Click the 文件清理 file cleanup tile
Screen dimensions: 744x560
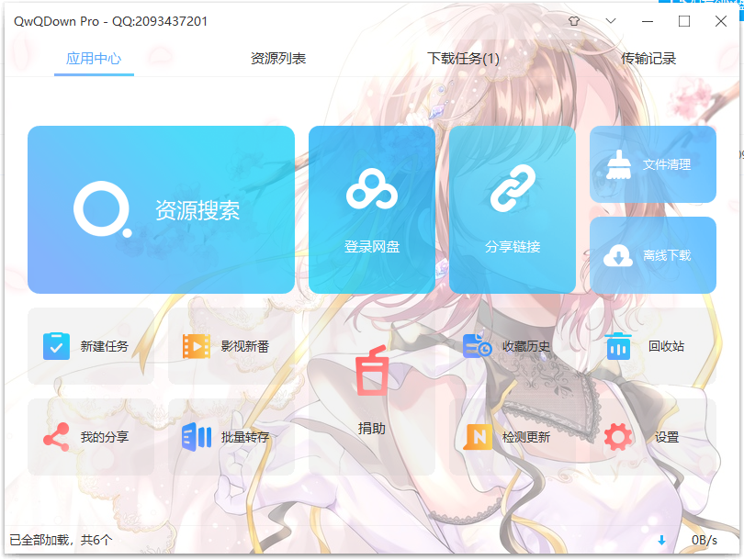[653, 164]
